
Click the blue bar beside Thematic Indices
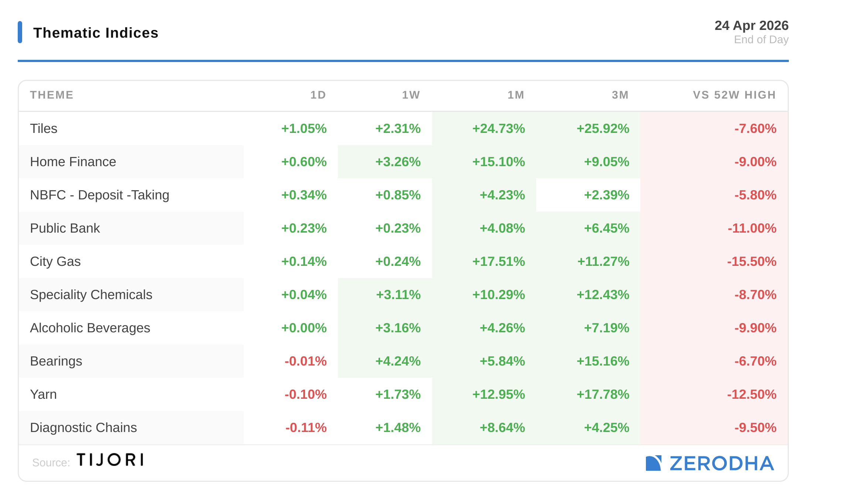[20, 32]
